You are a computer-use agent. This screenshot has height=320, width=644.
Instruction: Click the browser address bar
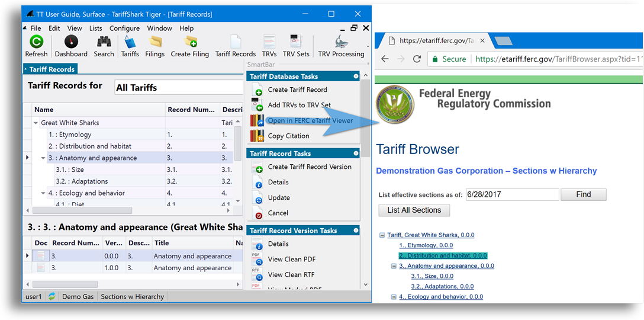coord(534,59)
